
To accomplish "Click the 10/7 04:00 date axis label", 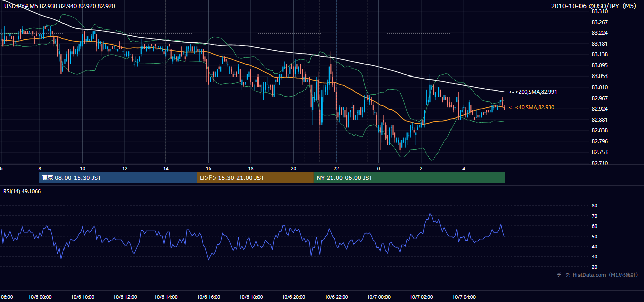I will point(463,297).
